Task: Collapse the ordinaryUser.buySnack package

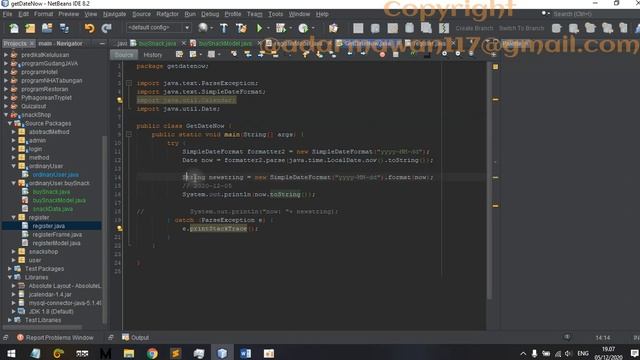Action: coord(14,183)
